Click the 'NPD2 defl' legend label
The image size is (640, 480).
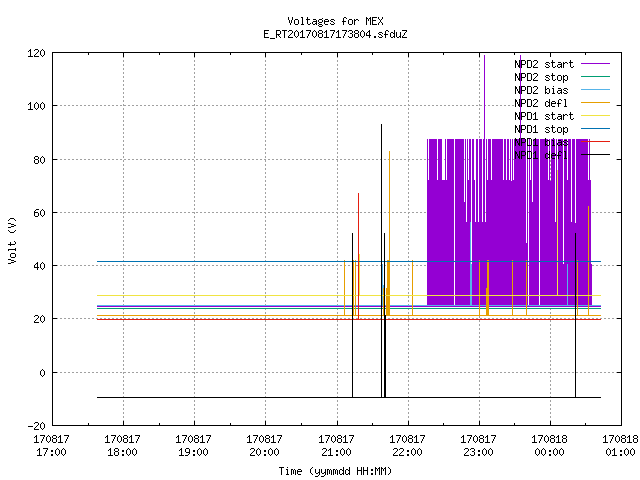(541, 103)
